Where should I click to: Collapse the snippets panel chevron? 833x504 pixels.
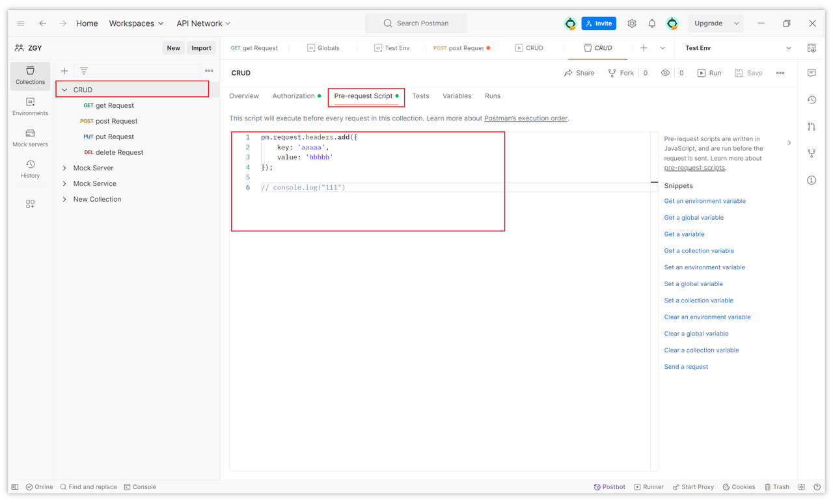coord(789,143)
